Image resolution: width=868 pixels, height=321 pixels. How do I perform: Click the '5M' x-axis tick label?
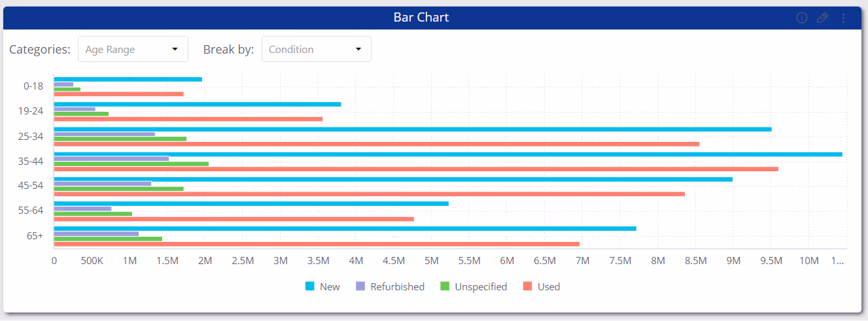[431, 260]
